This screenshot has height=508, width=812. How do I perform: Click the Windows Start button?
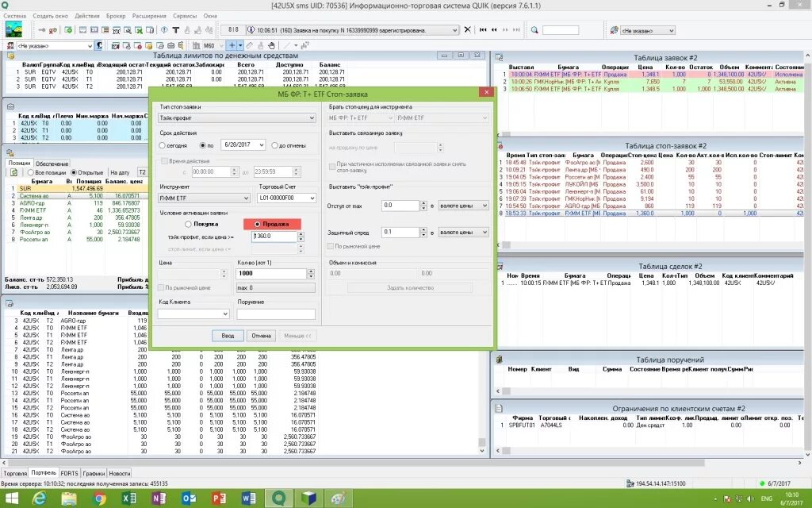pyautogui.click(x=11, y=498)
